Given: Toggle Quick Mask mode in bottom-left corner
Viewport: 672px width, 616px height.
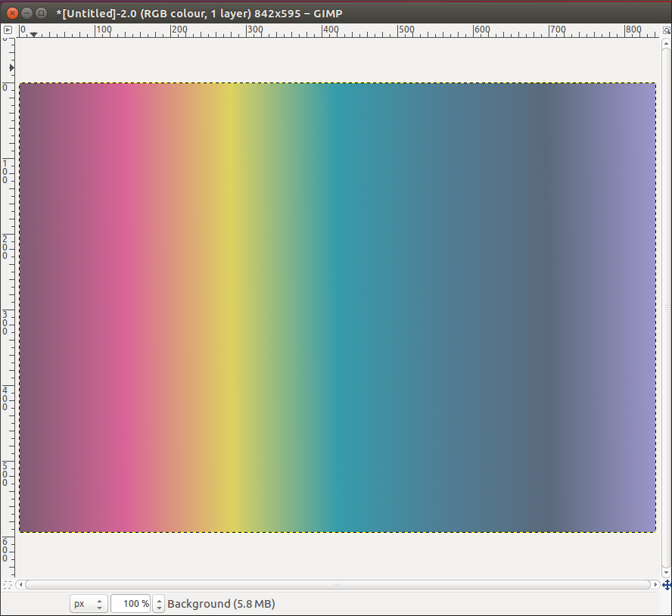Looking at the screenshot, I should pyautogui.click(x=8, y=583).
